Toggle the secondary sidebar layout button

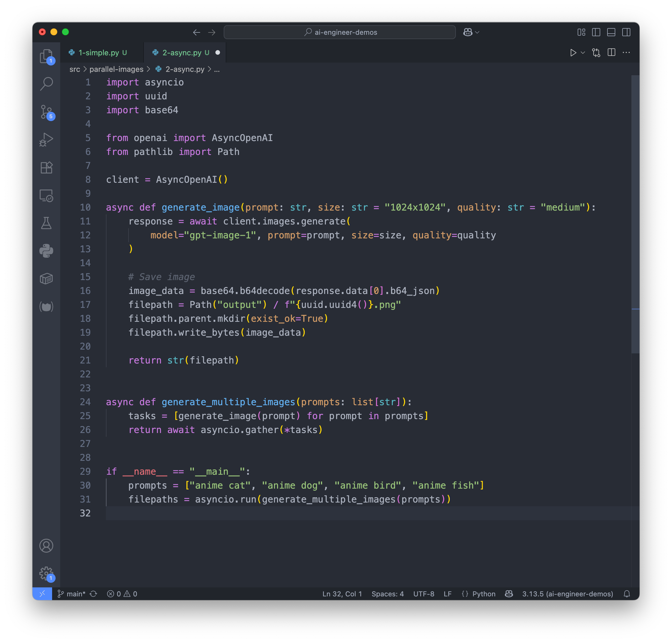point(626,32)
